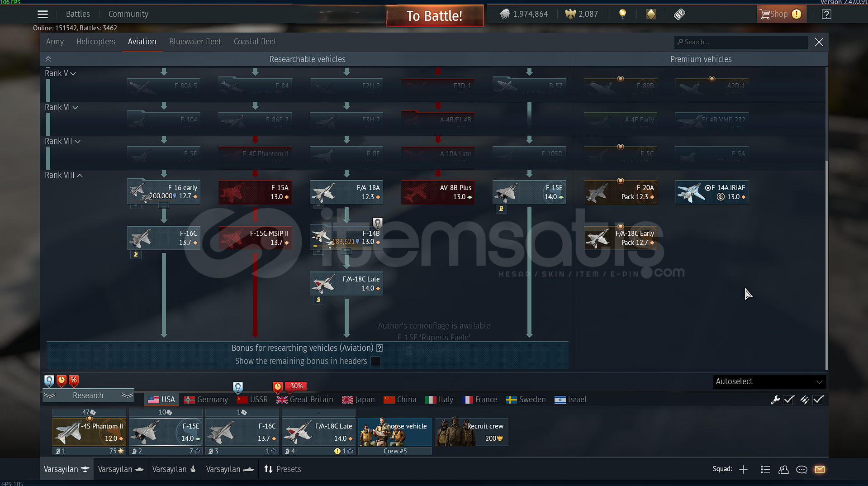Select the AV-8B Plus aircraft
The image size is (868, 486).
click(438, 192)
